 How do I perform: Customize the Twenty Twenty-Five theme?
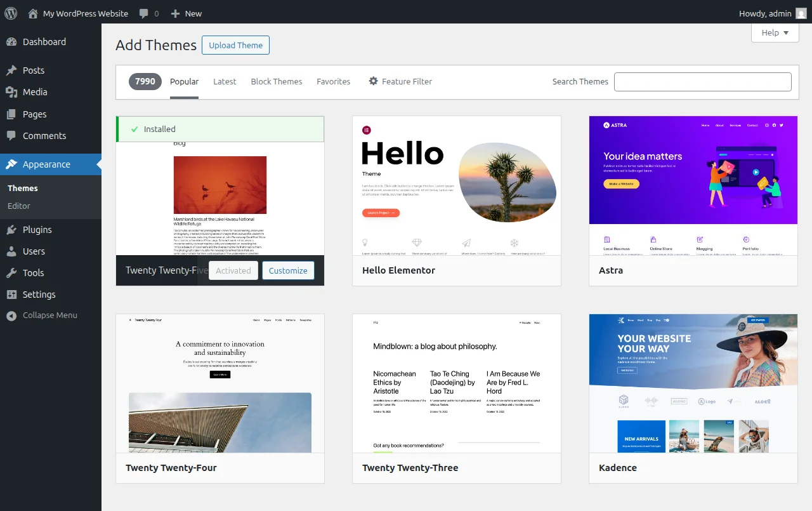[x=288, y=270]
